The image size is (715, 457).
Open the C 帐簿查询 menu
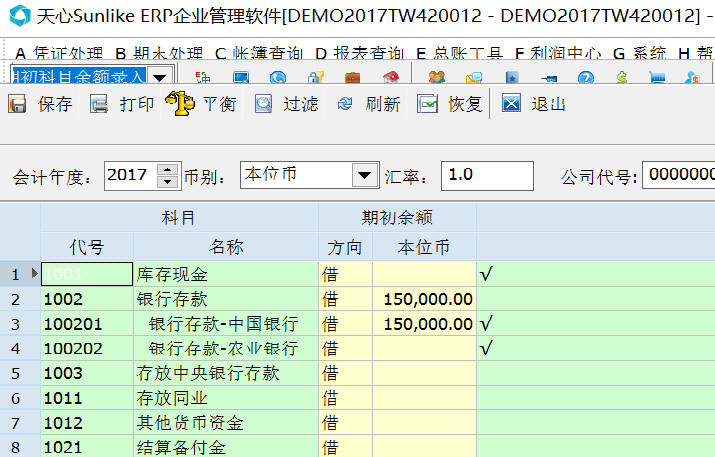point(259,54)
